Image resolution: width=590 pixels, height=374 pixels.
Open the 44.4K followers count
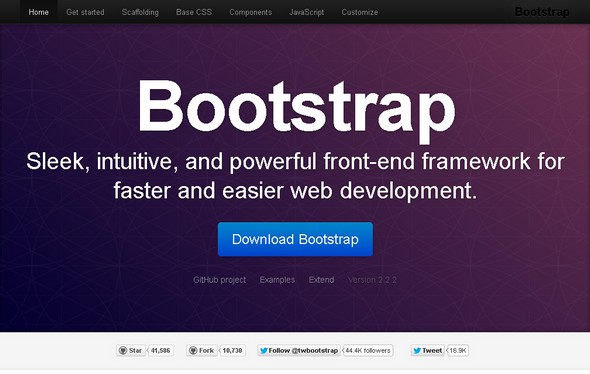click(x=368, y=351)
